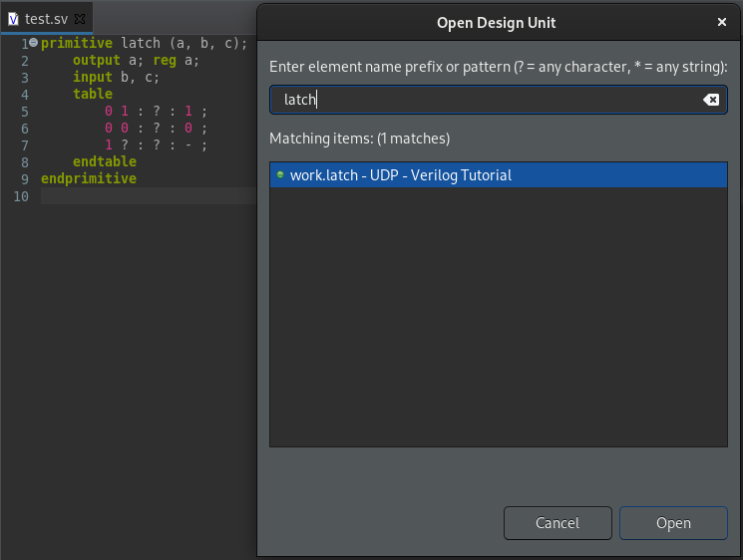Switch to the test.sv editor tab
Screen dimensions: 743x560
point(47,19)
